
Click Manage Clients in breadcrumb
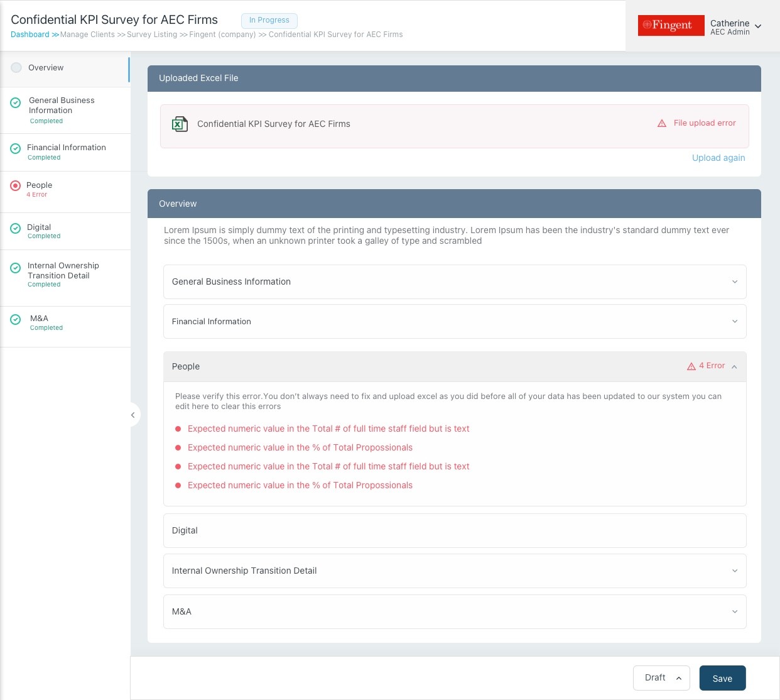click(x=87, y=35)
